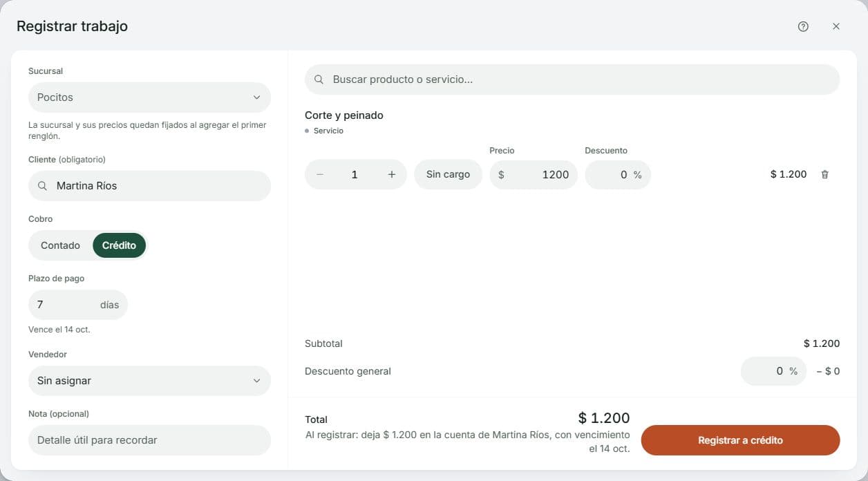Open the Sucursal dropdown showing Pocitos
The image size is (868, 481).
pos(149,97)
